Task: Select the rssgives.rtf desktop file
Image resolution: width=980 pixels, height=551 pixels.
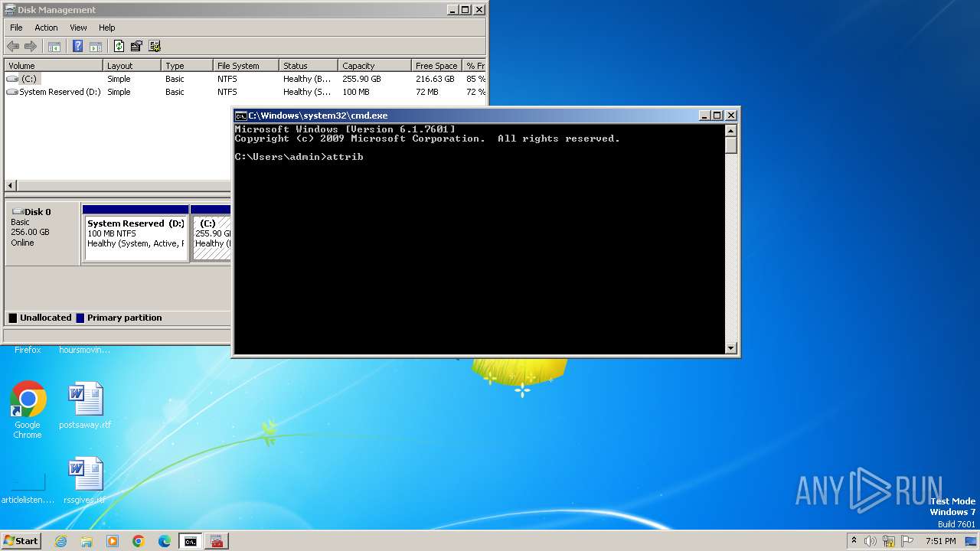Action: point(85,481)
